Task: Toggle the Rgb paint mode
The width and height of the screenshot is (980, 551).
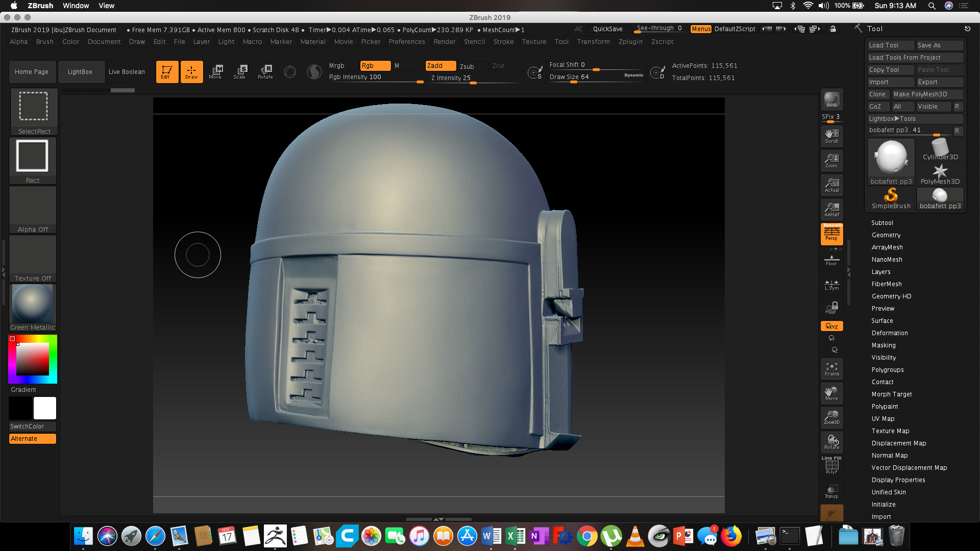Action: tap(375, 66)
